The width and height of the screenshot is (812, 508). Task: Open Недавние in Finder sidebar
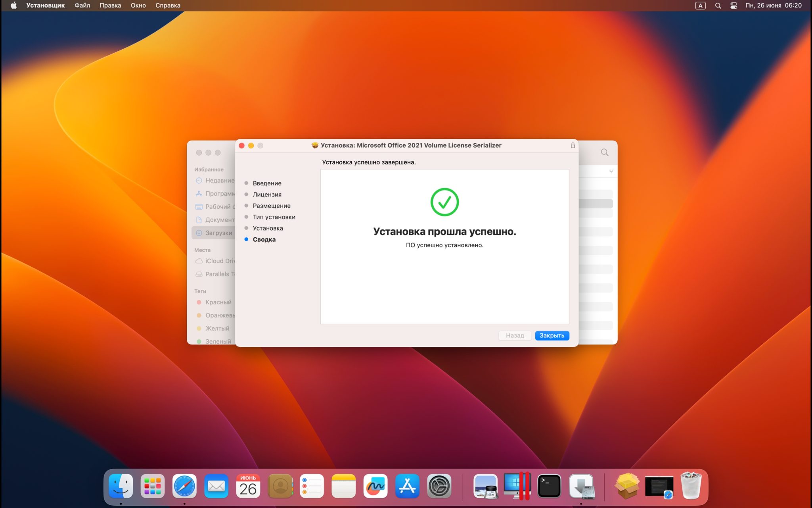(215, 181)
